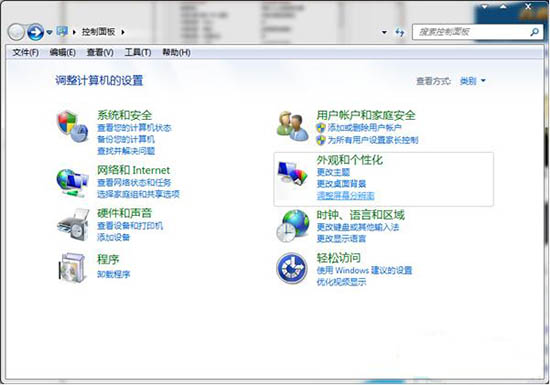The width and height of the screenshot is (550, 385).
Task: Open the 文件(F) menu
Action: click(x=25, y=53)
